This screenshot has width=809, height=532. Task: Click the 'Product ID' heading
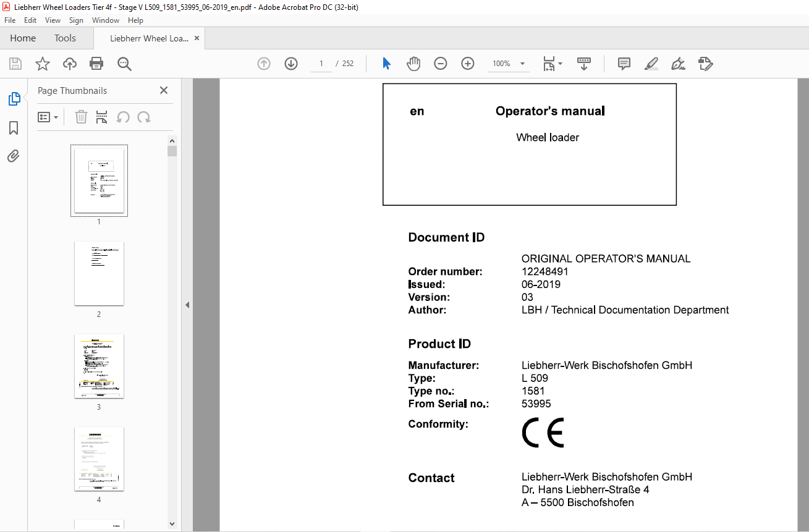pos(439,344)
